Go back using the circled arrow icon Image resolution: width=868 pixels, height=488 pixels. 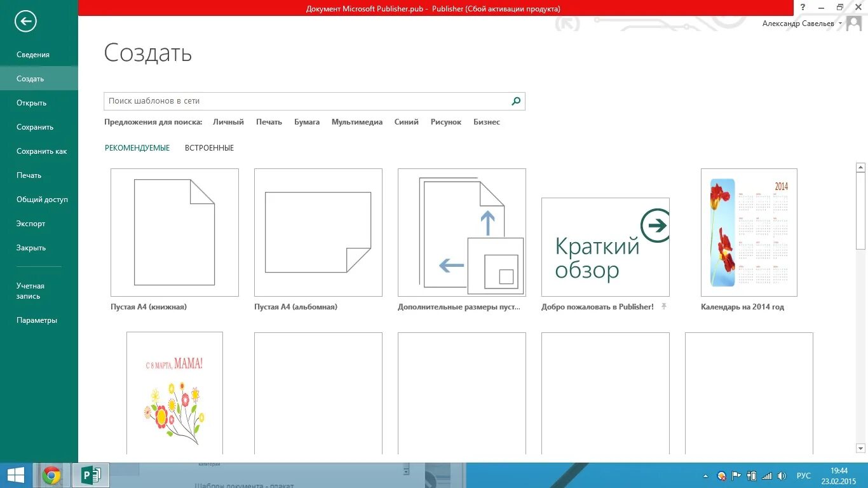point(25,21)
